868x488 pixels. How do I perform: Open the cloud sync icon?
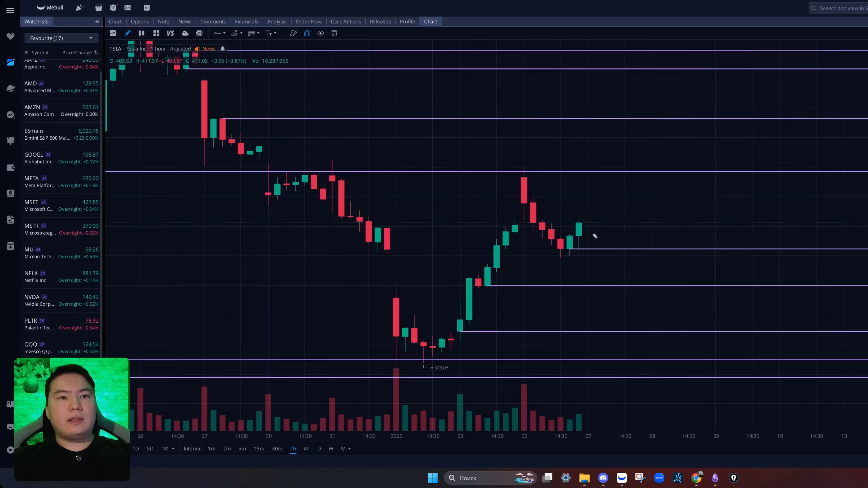point(185,33)
